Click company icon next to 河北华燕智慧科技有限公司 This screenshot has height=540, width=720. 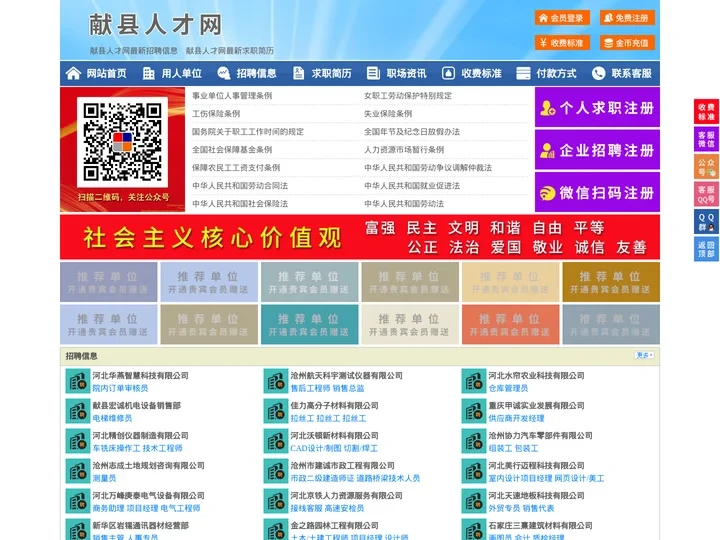click(x=78, y=381)
